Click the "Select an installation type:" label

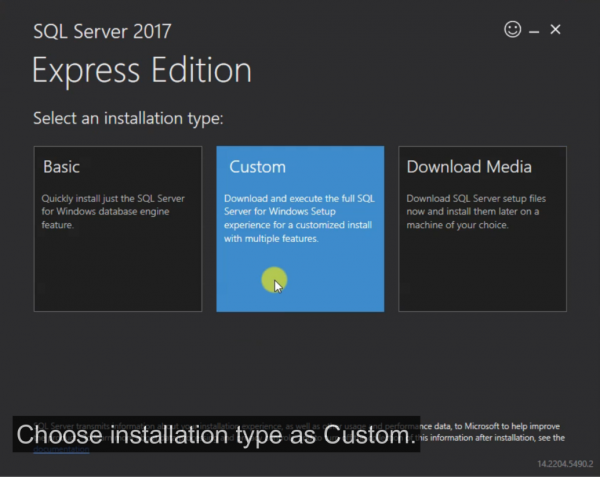pyautogui.click(x=128, y=119)
